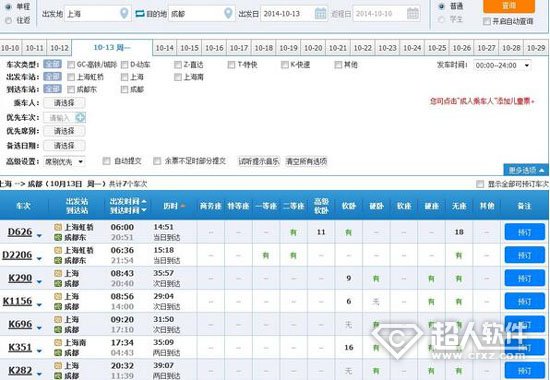Click the start station icon in D2206 row
Viewport: 550px width, 380px height.
pos(58,250)
